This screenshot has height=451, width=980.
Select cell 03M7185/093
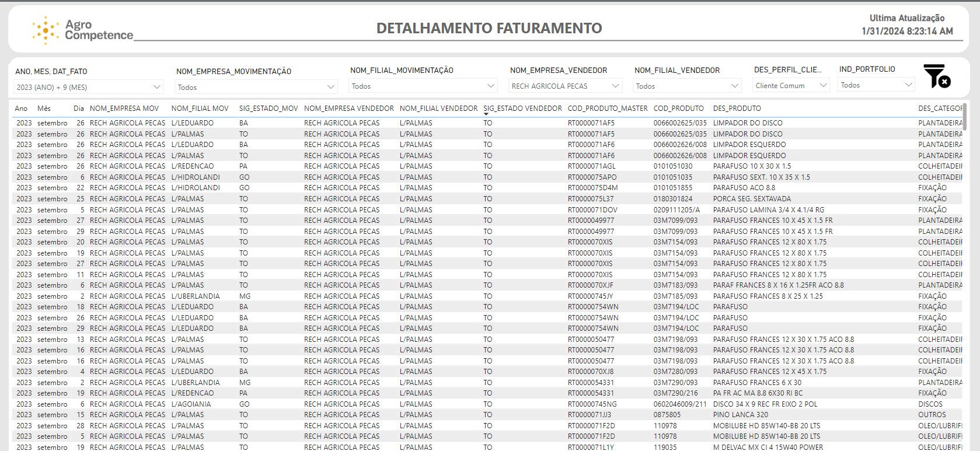coord(675,296)
